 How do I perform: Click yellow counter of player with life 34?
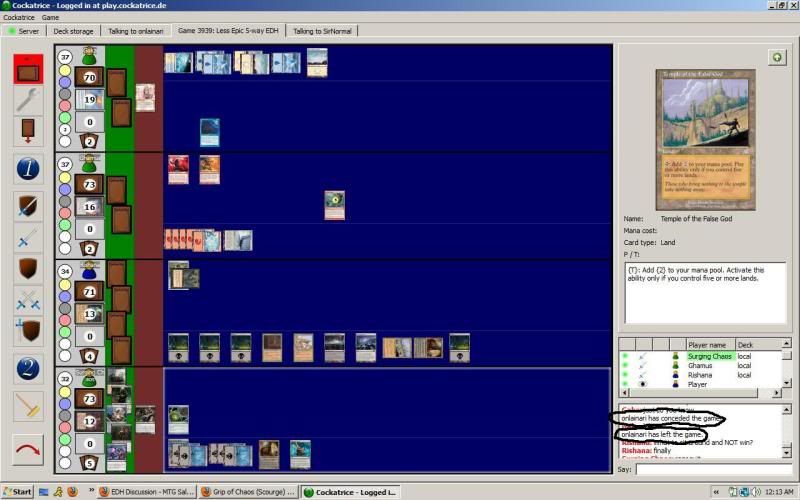tap(65, 285)
